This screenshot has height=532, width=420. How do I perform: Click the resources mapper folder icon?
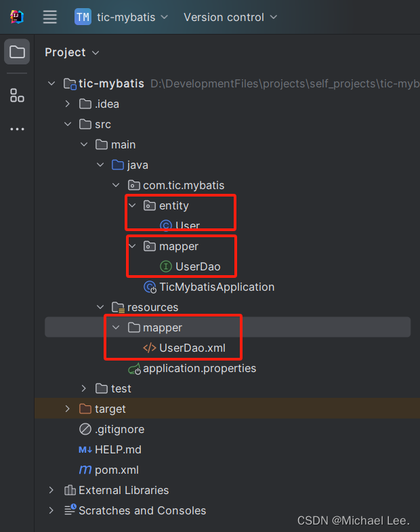[x=133, y=328]
